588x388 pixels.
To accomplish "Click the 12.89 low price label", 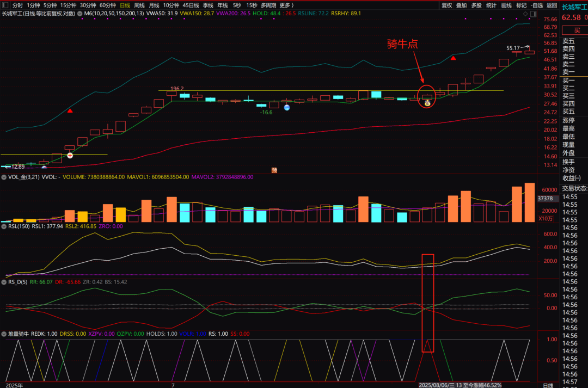I will 18,167.
